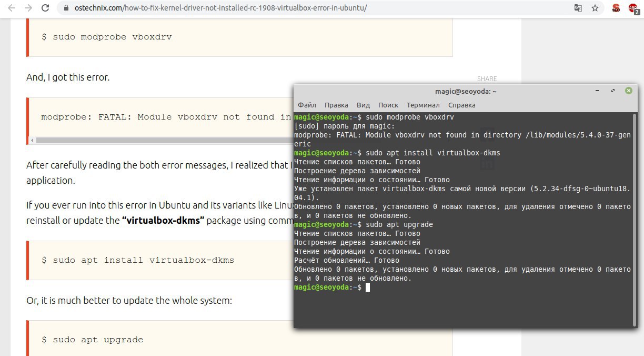The image size is (644, 356).
Task: Bookmark this page with the star icon
Action: click(x=595, y=8)
